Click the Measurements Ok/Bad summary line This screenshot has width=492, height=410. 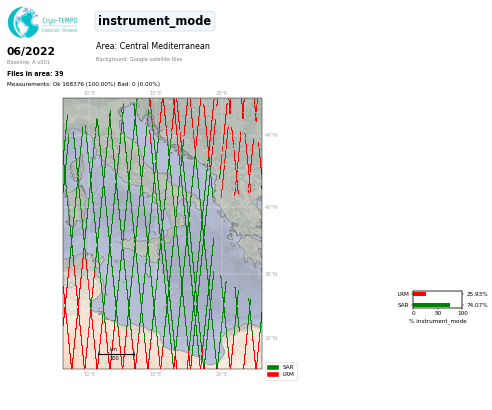83,84
